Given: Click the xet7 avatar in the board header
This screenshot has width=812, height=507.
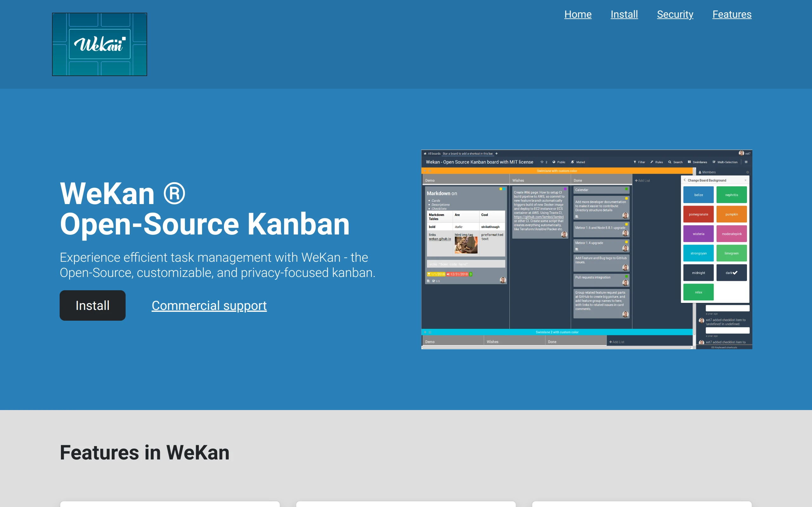Looking at the screenshot, I should coord(741,154).
